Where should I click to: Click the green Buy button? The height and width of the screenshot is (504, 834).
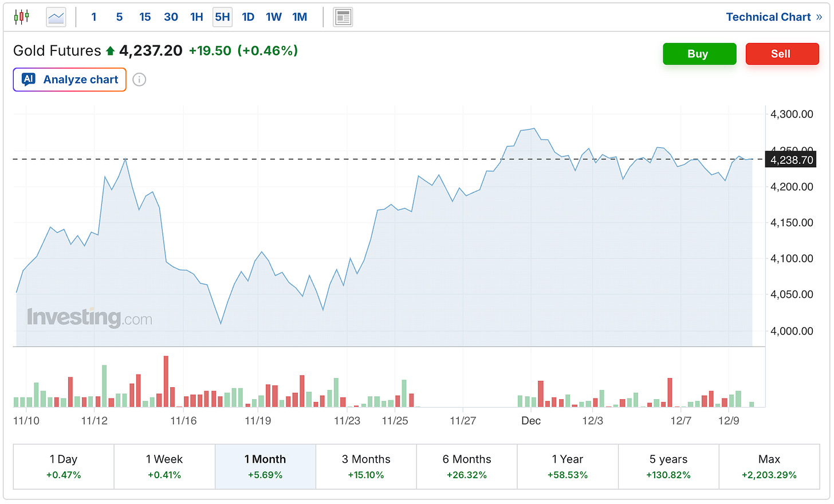click(x=699, y=54)
